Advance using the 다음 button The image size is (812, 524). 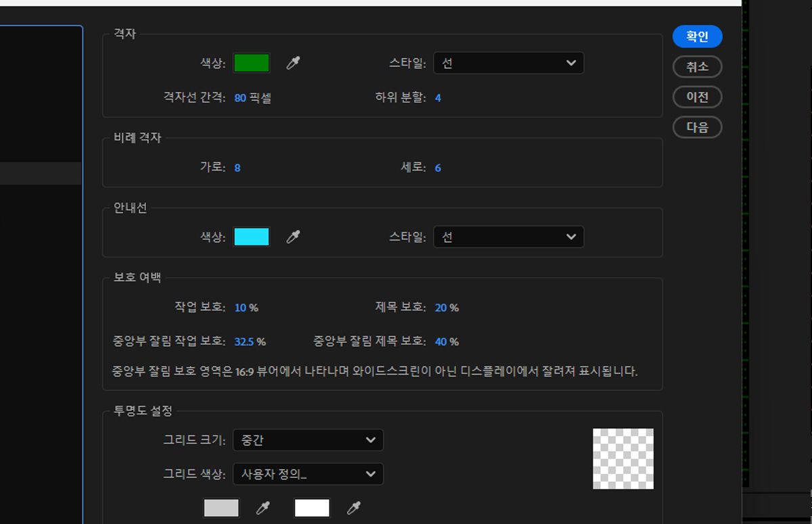(x=697, y=127)
